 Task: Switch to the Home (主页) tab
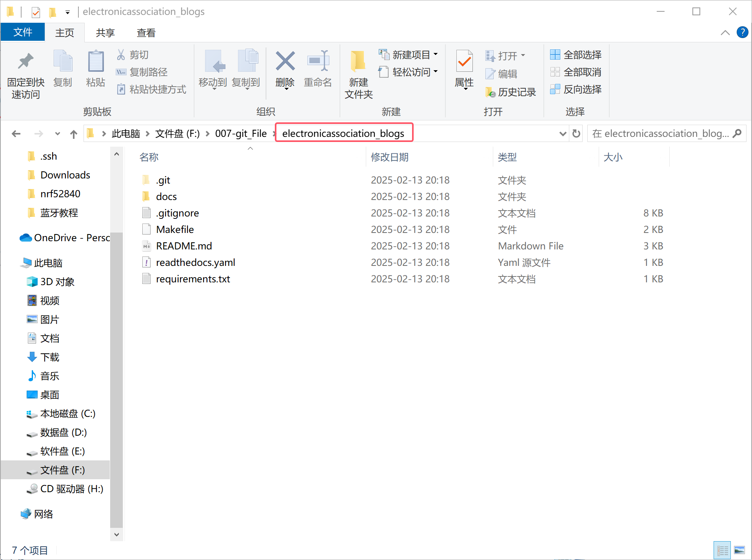(x=65, y=33)
